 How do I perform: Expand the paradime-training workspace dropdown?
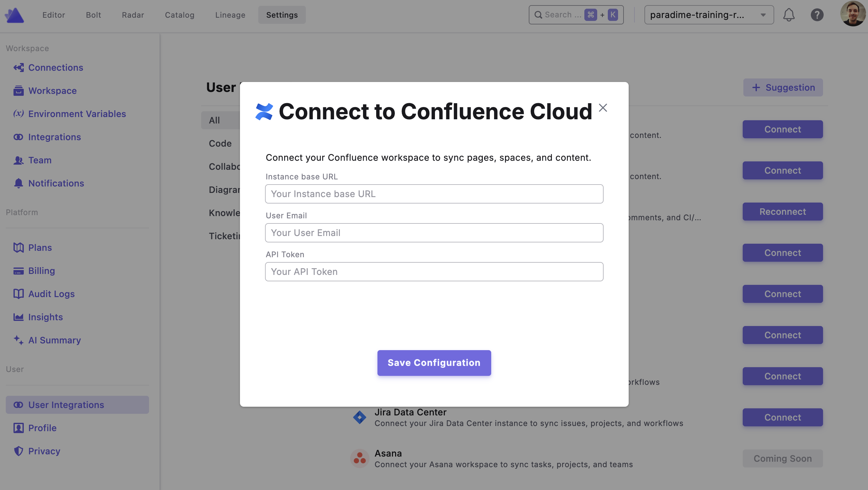(709, 15)
